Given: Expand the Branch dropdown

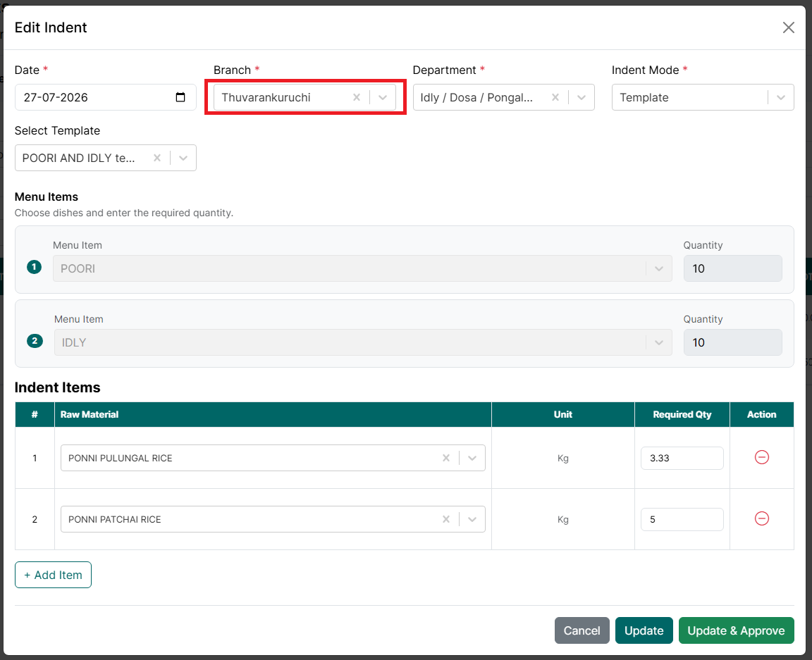Looking at the screenshot, I should [383, 97].
